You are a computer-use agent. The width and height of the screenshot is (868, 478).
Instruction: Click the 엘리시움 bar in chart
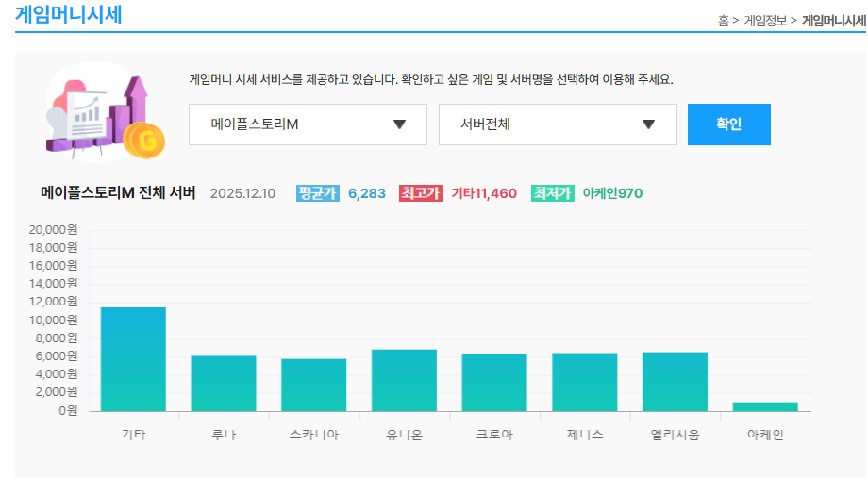675,382
